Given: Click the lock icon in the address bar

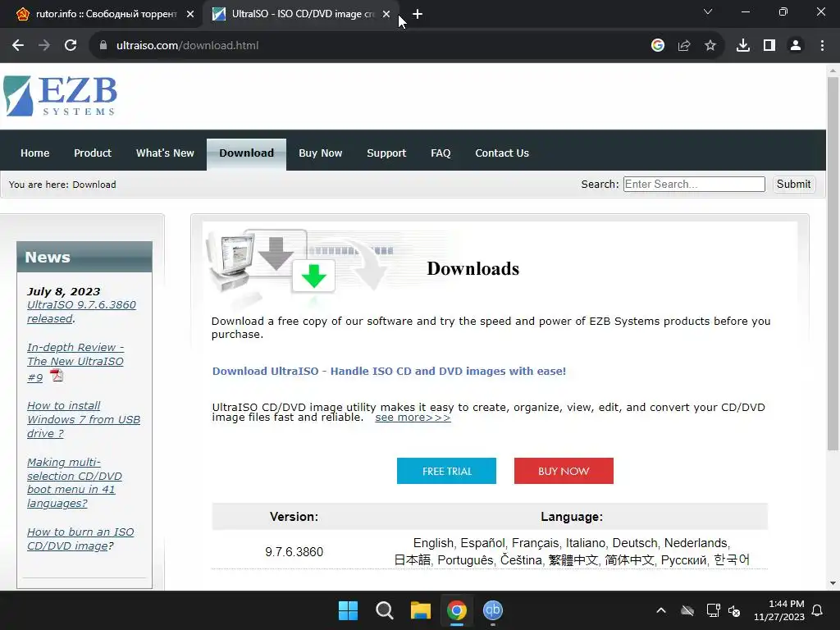Looking at the screenshot, I should 103,46.
